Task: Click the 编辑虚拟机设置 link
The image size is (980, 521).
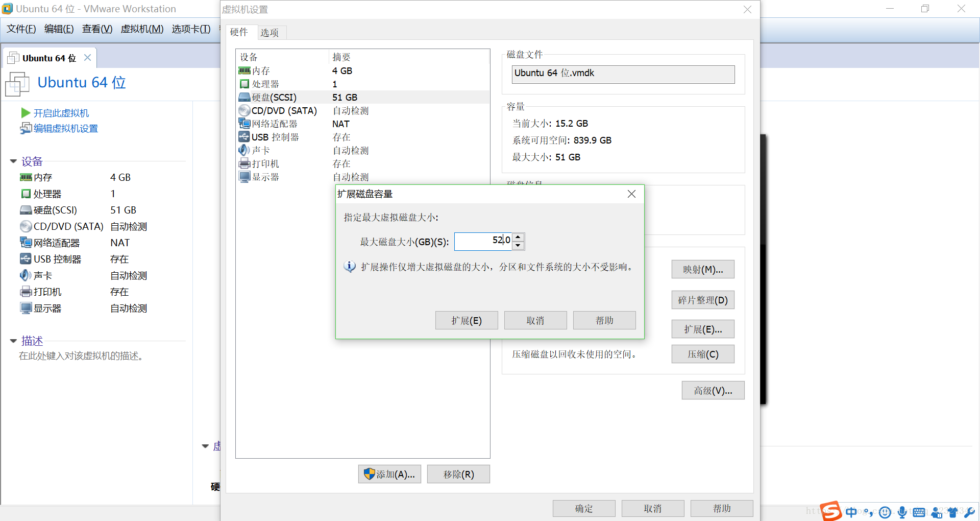Action: coord(66,129)
